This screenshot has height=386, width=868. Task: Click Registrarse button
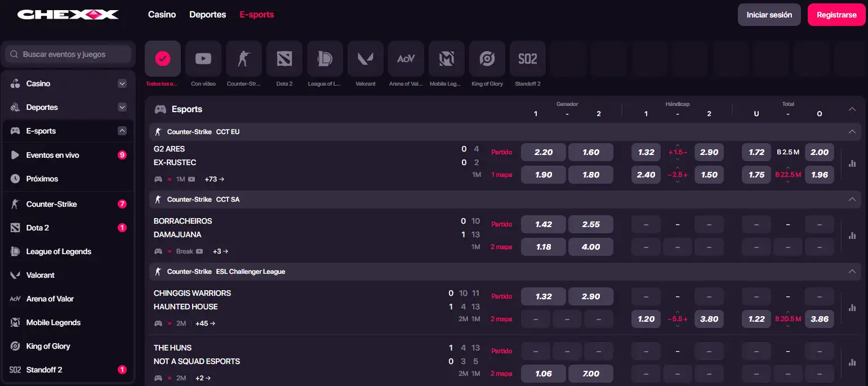pos(836,15)
